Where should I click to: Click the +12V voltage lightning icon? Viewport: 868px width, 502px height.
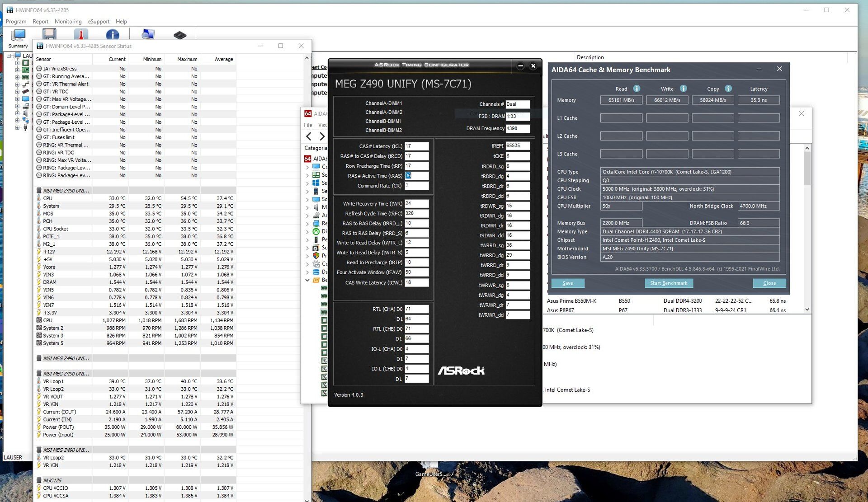pyautogui.click(x=39, y=252)
